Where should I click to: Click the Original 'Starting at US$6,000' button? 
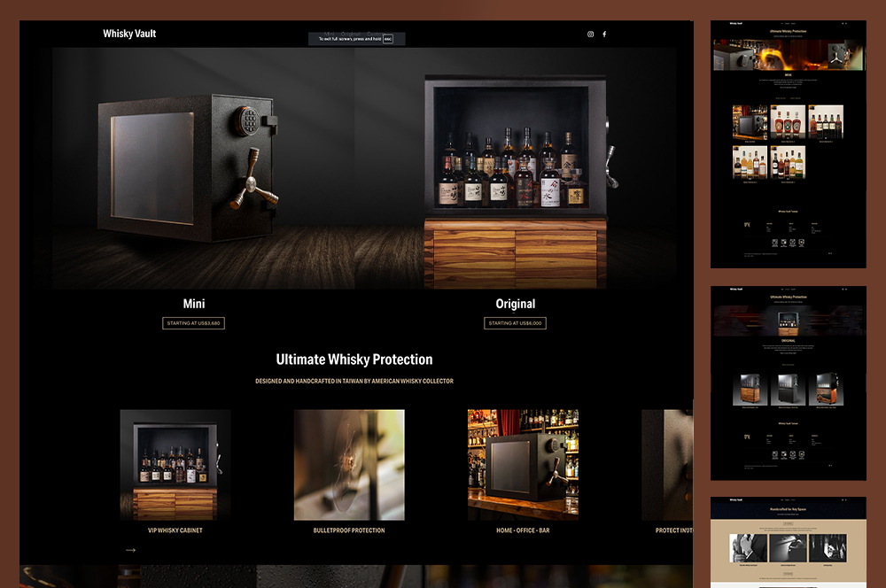515,323
